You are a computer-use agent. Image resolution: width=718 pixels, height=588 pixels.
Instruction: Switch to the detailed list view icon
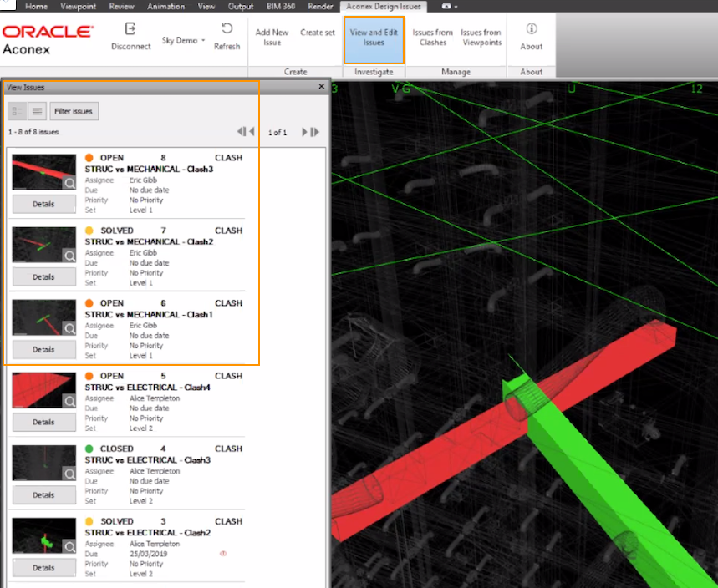click(18, 111)
